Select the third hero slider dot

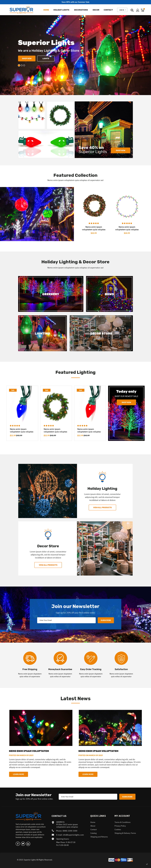24,65
